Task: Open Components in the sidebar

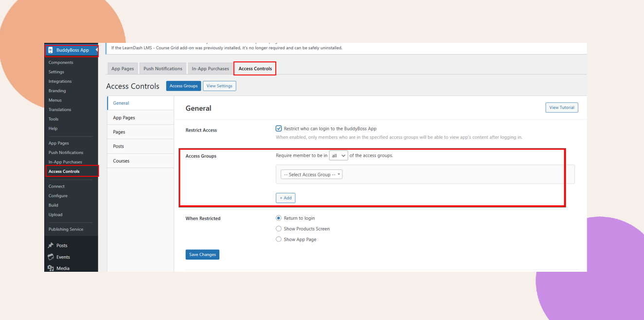Action: pos(61,62)
